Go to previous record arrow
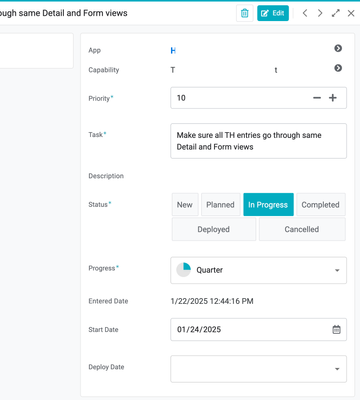This screenshot has width=360, height=400. (x=305, y=13)
